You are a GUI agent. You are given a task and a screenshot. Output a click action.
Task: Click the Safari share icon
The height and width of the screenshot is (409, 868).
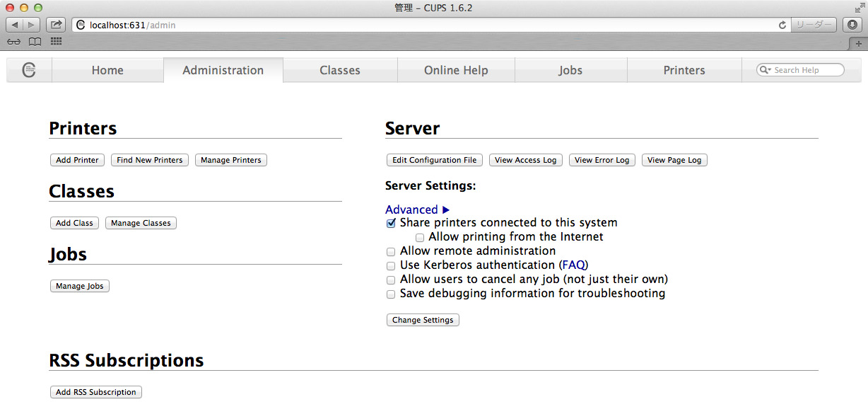click(x=56, y=25)
